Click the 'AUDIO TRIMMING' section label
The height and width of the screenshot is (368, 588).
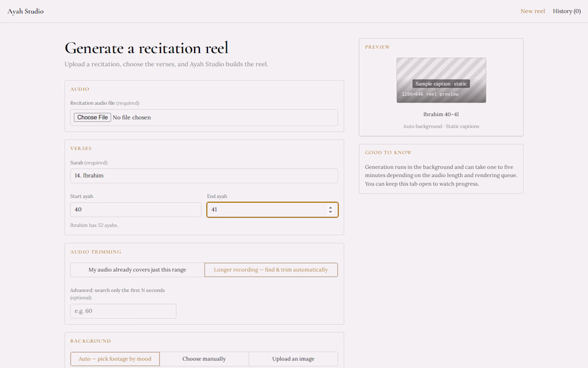click(x=96, y=252)
